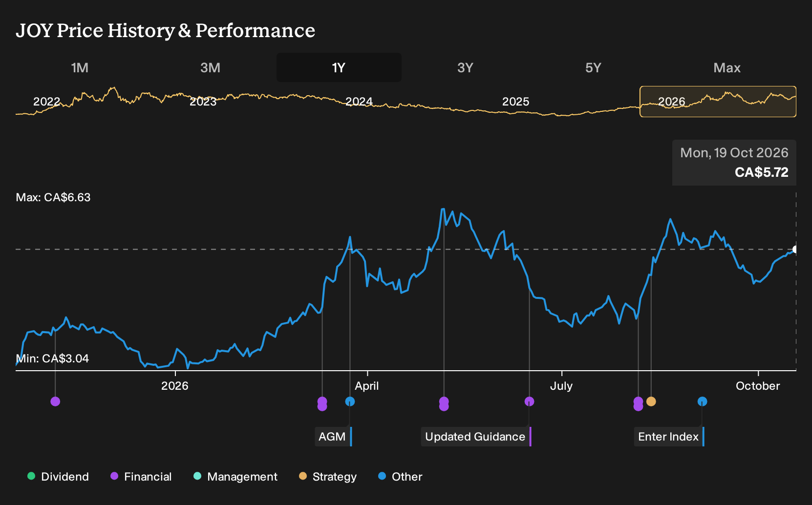
Task: Open the AGM event label
Action: pos(333,437)
